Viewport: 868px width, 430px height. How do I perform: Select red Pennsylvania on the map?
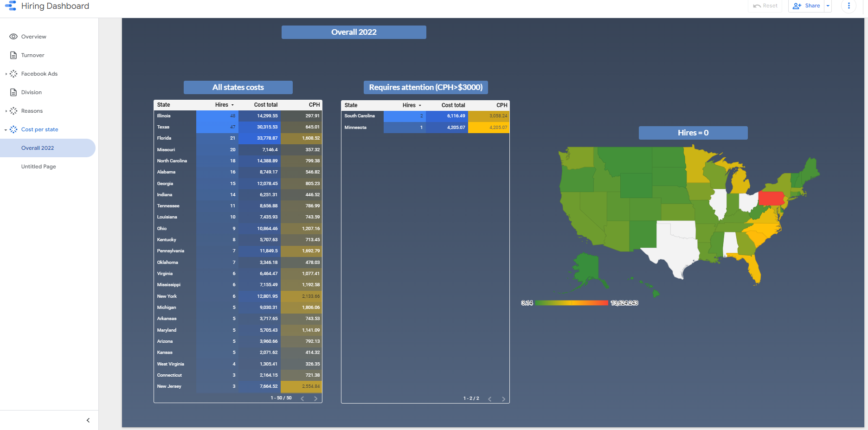point(771,199)
